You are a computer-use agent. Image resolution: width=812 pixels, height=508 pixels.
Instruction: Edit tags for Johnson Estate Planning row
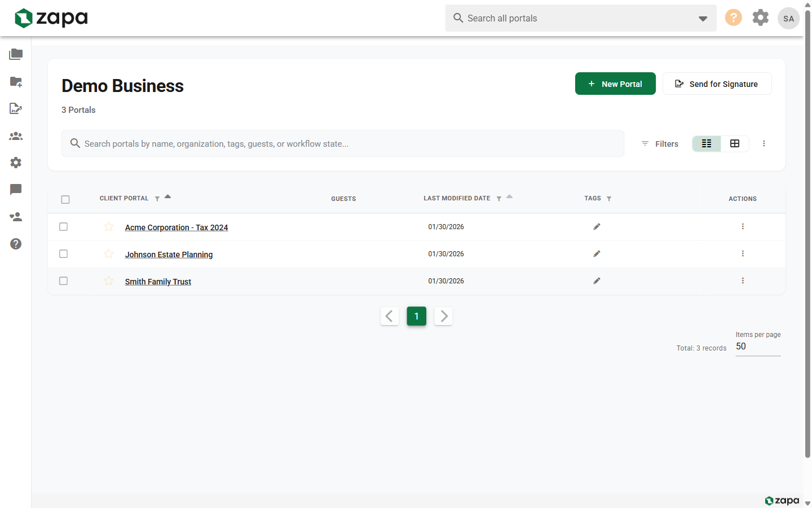(597, 254)
